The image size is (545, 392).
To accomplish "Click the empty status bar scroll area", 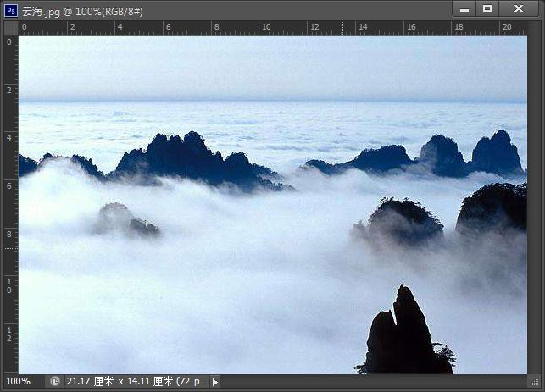I will pyautogui.click(x=373, y=382).
